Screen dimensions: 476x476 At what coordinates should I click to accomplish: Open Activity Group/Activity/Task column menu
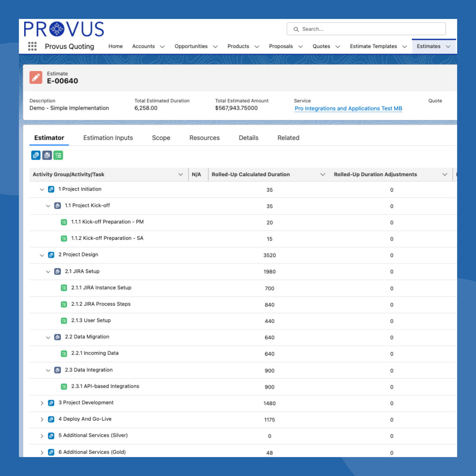(181, 175)
